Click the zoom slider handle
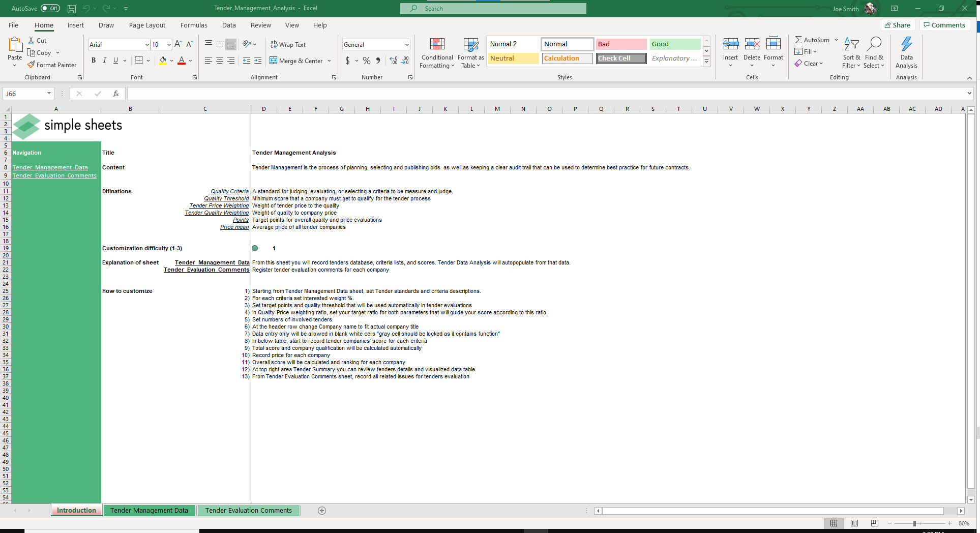This screenshot has height=533, width=980. 914,523
